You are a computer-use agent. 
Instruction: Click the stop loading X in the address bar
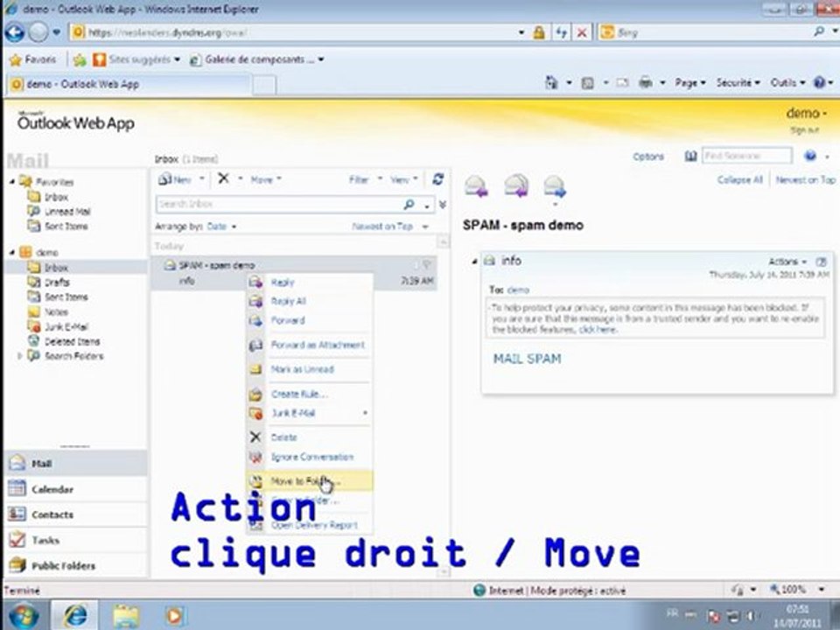coord(581,32)
